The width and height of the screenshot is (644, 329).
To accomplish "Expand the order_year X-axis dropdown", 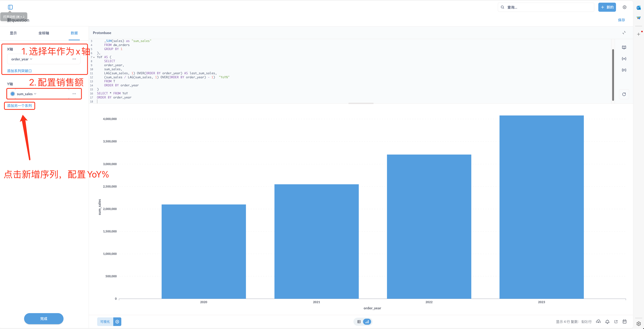I will pos(22,59).
